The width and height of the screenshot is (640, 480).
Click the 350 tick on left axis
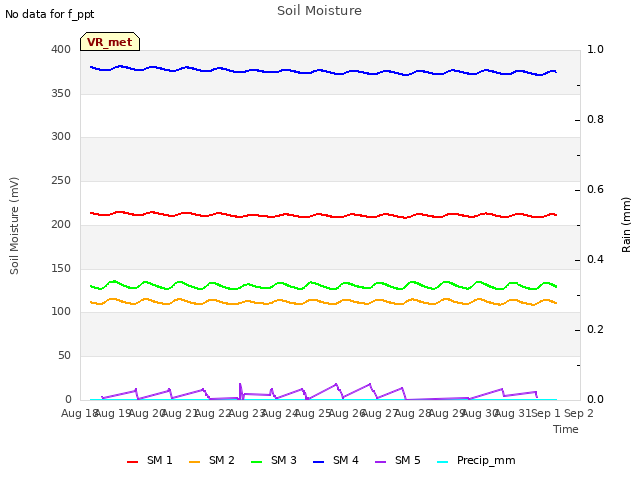click(61, 93)
